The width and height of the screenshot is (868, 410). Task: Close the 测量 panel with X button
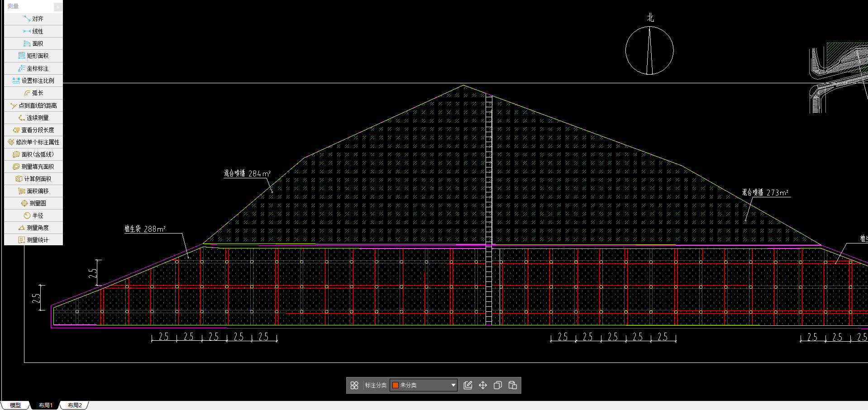click(x=58, y=6)
